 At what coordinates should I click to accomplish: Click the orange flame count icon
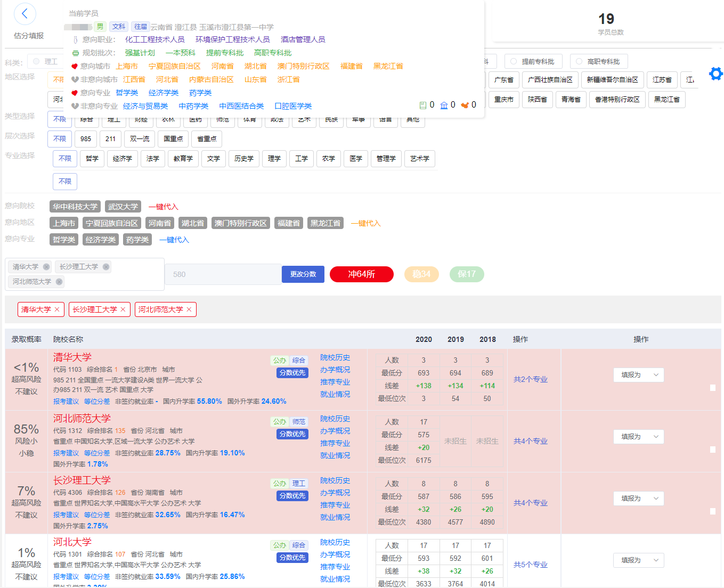click(x=465, y=105)
